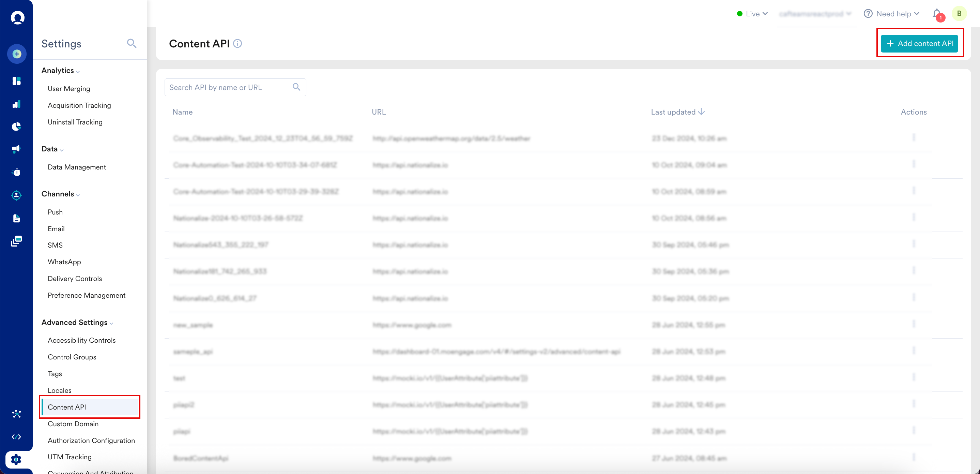Click the Name column header
This screenshot has height=474, width=980.
coord(182,112)
